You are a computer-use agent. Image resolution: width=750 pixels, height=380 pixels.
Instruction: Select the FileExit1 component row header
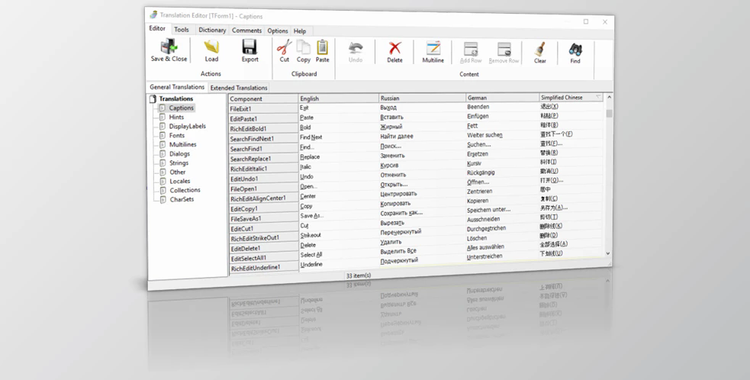[263, 109]
